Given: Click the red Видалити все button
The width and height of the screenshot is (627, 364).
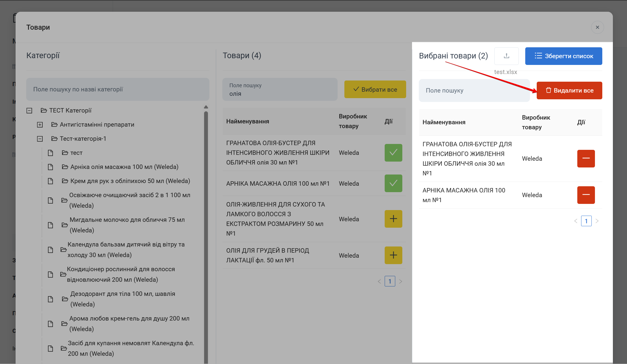Looking at the screenshot, I should (569, 90).
